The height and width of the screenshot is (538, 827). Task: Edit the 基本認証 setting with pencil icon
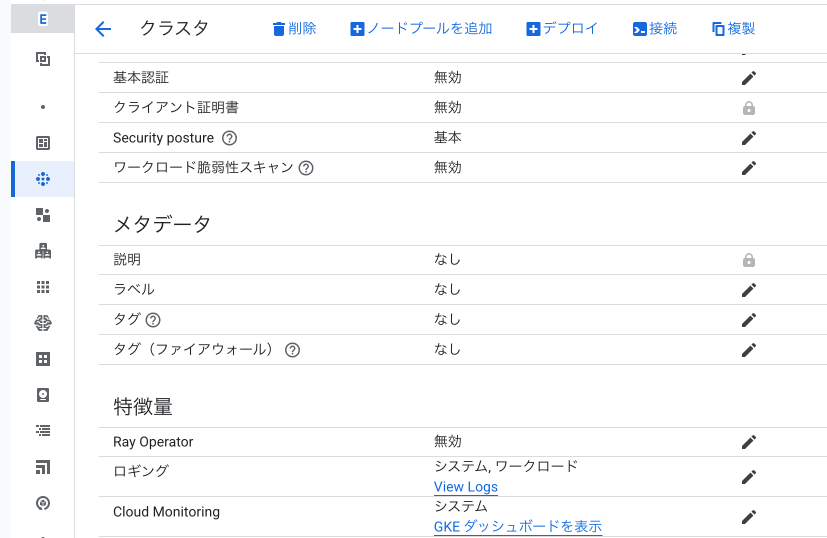pos(748,78)
